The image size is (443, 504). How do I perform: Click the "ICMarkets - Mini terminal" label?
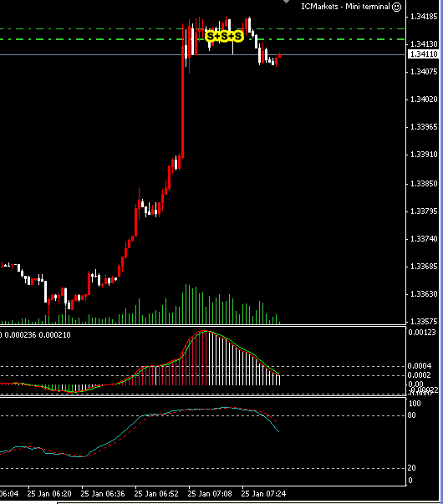345,7
